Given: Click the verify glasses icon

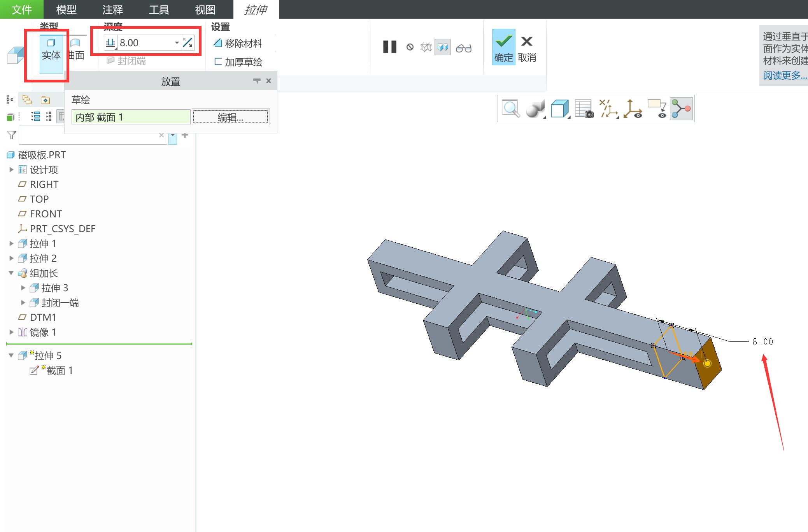Looking at the screenshot, I should (464, 48).
